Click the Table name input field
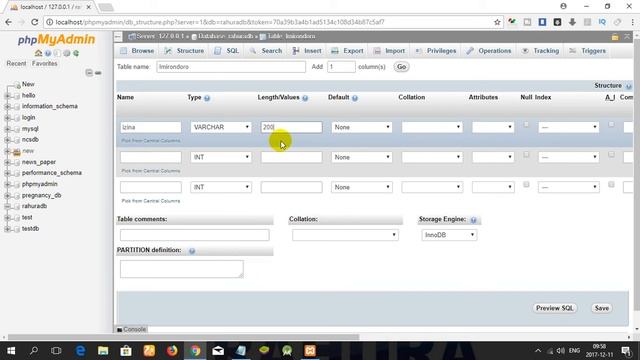 (x=231, y=67)
